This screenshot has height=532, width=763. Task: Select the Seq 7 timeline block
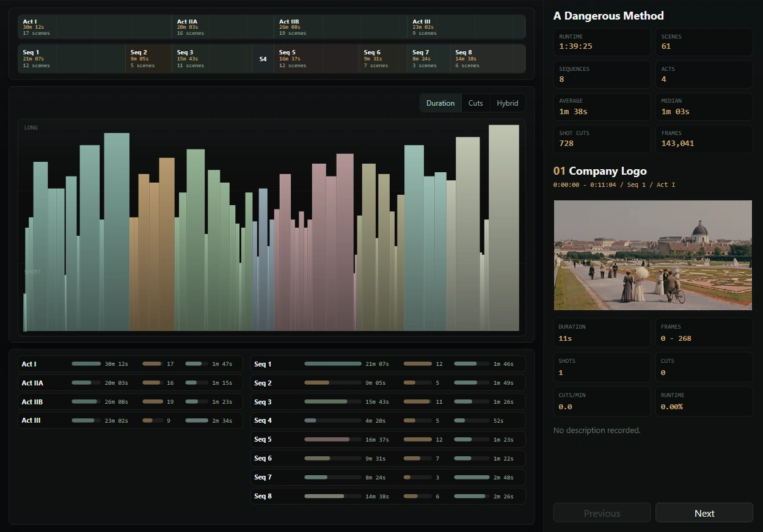[429, 59]
